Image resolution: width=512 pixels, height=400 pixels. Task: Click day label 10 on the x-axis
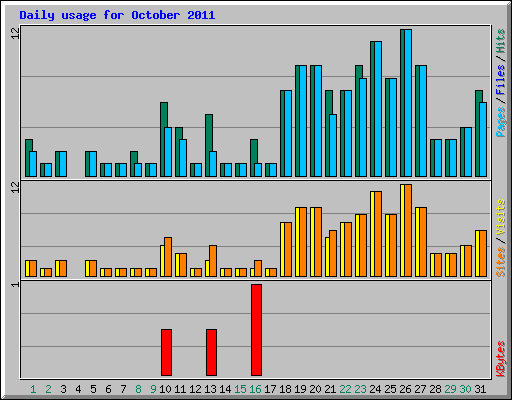[x=165, y=389]
